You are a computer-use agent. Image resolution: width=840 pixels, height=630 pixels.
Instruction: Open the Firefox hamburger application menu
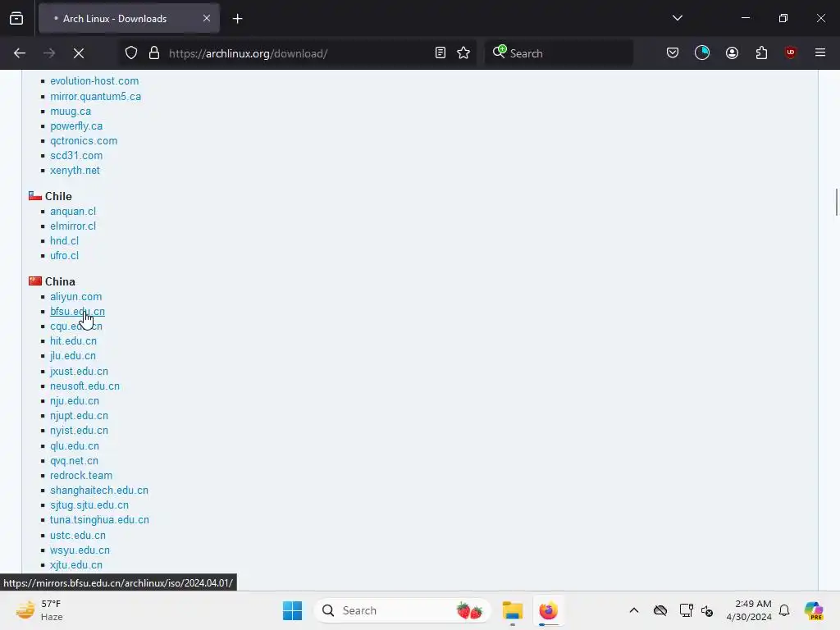820,52
